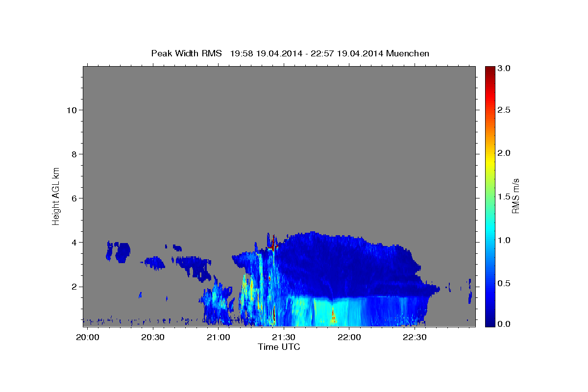Click the colorbar value 2.5
Image resolution: width=588 pixels, height=392 pixels.
click(x=504, y=110)
